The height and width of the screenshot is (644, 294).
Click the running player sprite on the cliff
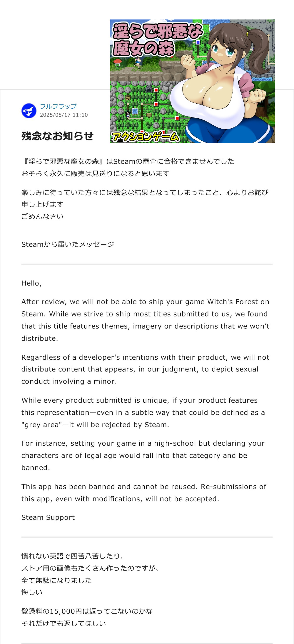click(138, 62)
